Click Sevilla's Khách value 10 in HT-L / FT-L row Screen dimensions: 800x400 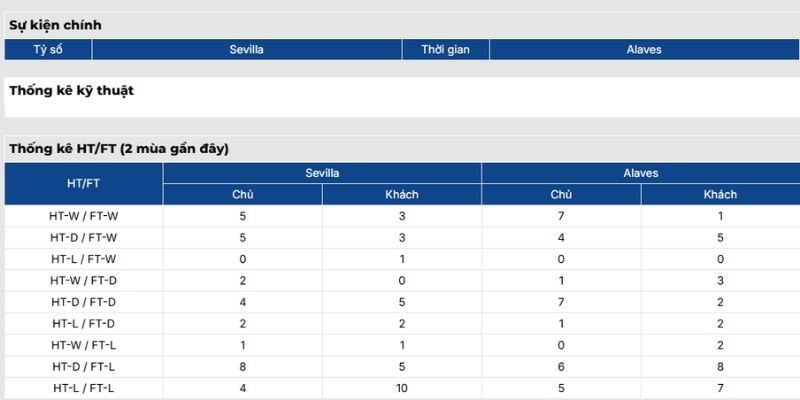coord(402,388)
